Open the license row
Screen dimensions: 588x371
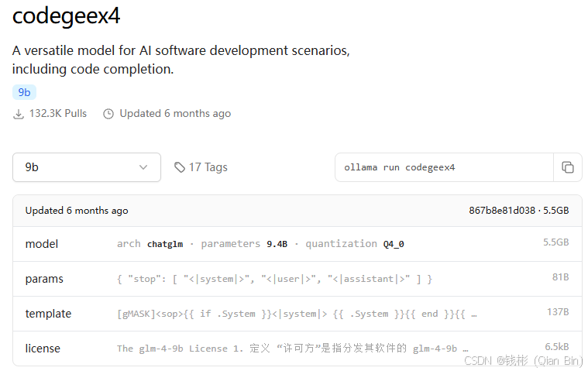(x=297, y=349)
